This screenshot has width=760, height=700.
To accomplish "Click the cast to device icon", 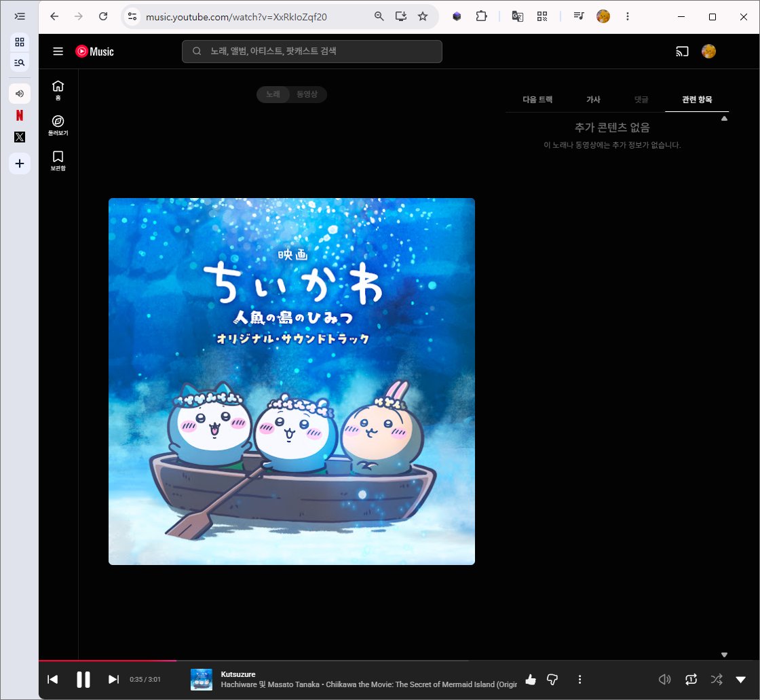I will click(x=682, y=52).
